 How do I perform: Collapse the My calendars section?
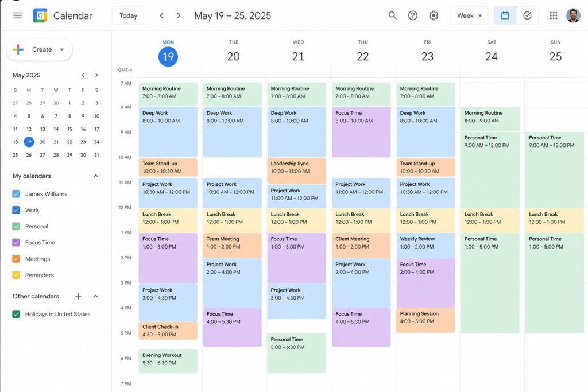click(x=96, y=176)
